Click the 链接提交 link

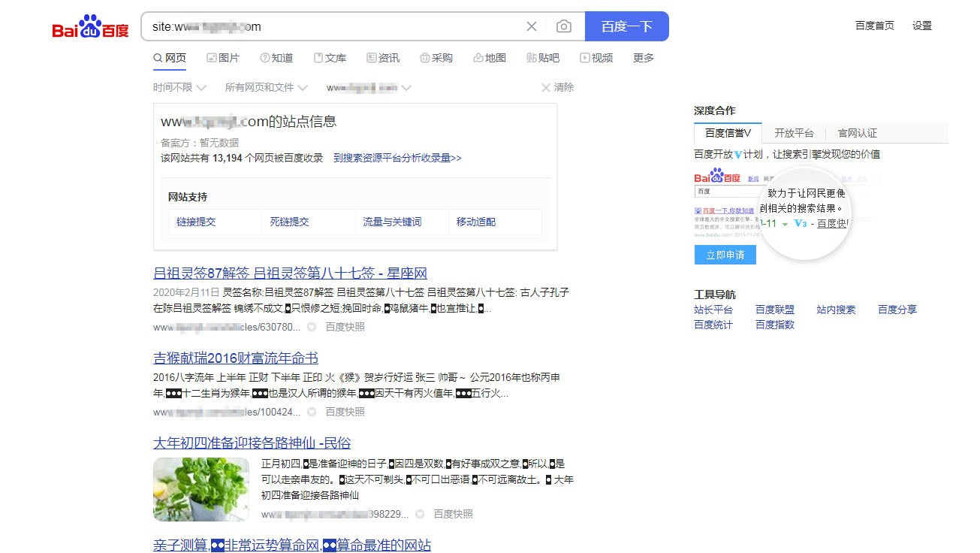196,222
